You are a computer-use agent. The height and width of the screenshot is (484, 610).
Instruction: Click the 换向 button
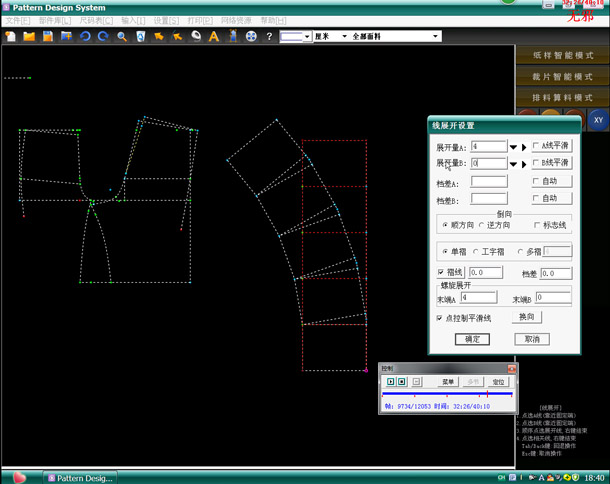[x=526, y=317]
